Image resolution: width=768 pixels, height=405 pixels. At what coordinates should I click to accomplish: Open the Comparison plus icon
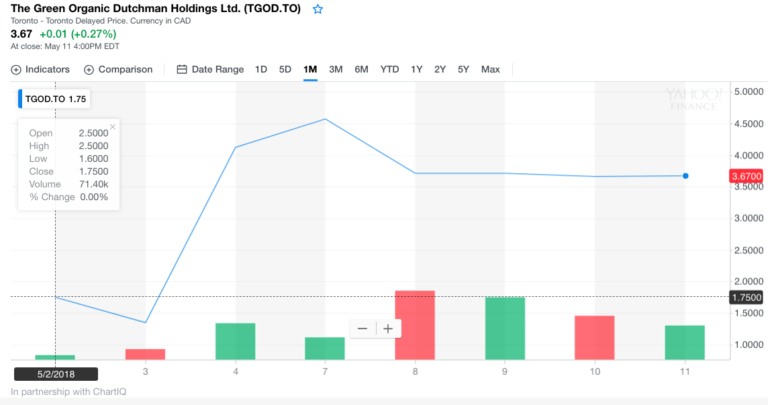(89, 70)
